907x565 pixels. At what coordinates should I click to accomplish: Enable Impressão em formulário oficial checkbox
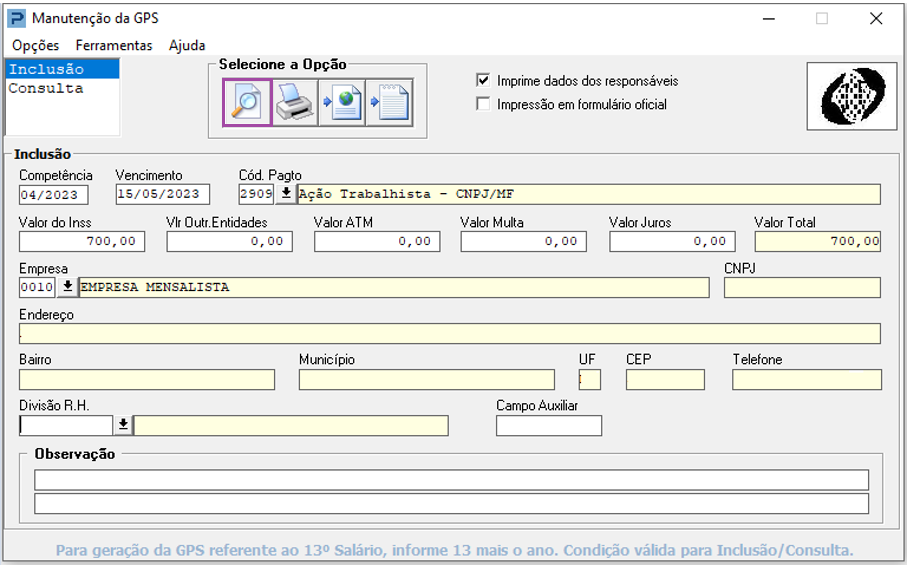coord(483,104)
